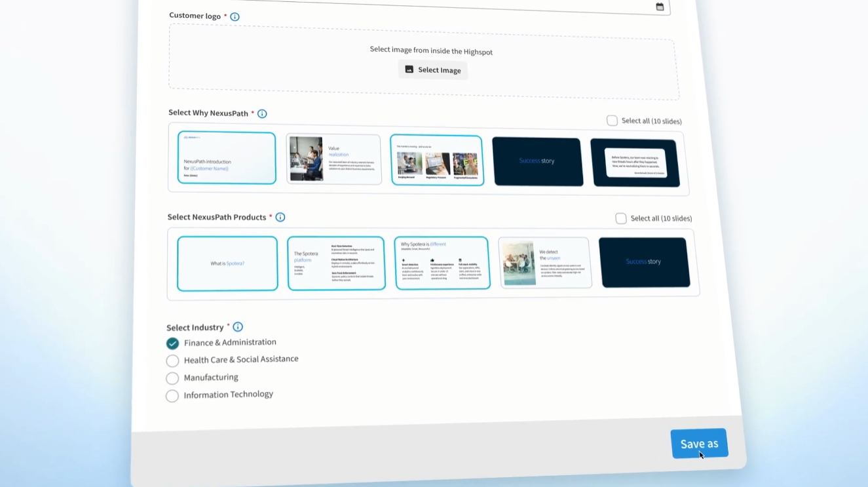The width and height of the screenshot is (868, 487).
Task: Toggle the slide with three market photos
Action: click(437, 161)
